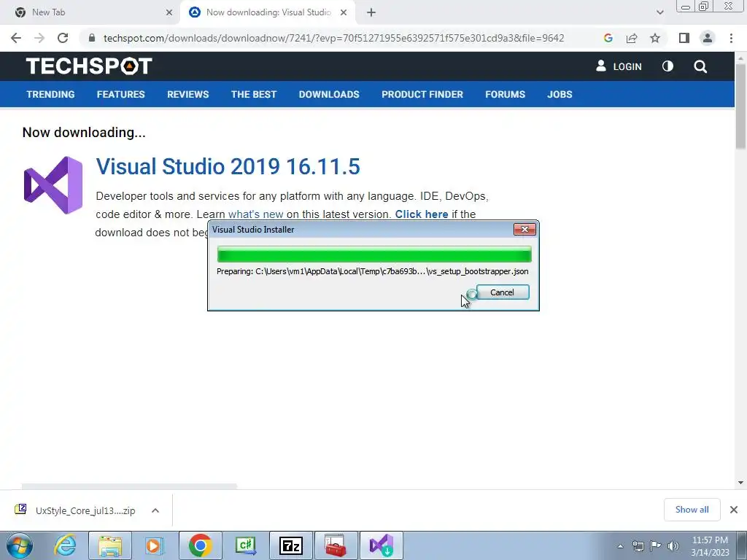The image size is (747, 560).
Task: Close the Now downloading tab
Action: (344, 12)
